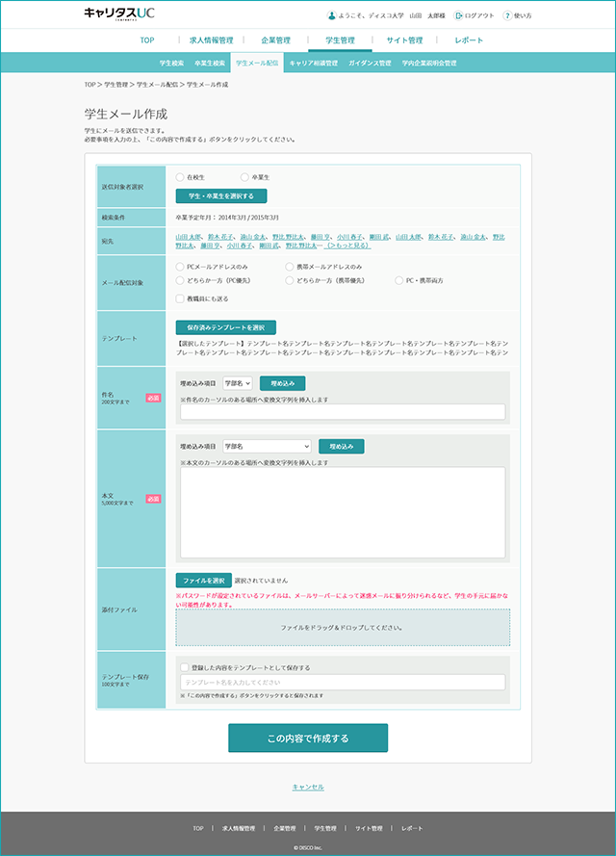Image resolution: width=616 pixels, height=856 pixels.
Task: Click the footer TOP link
Action: pyautogui.click(x=198, y=828)
